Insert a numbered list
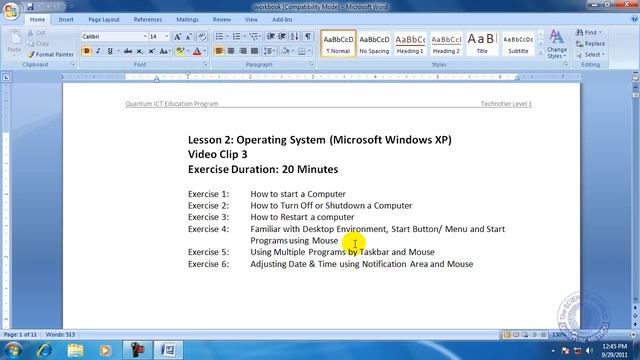Image resolution: width=640 pixels, height=360 pixels. point(236,37)
